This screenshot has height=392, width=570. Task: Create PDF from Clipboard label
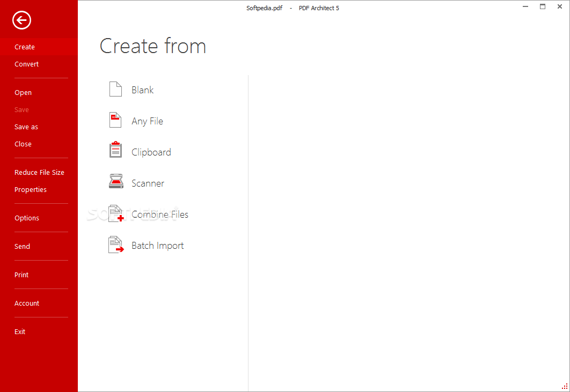(151, 152)
